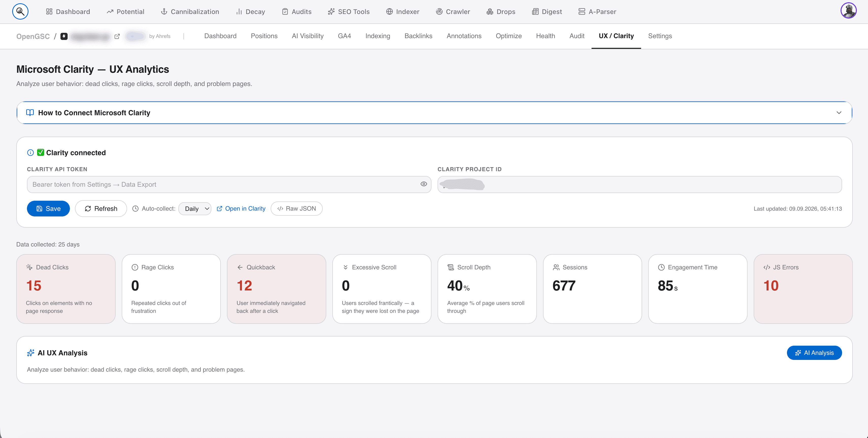Click the Raw JSON button
Viewport: 868px width, 438px height.
click(297, 209)
